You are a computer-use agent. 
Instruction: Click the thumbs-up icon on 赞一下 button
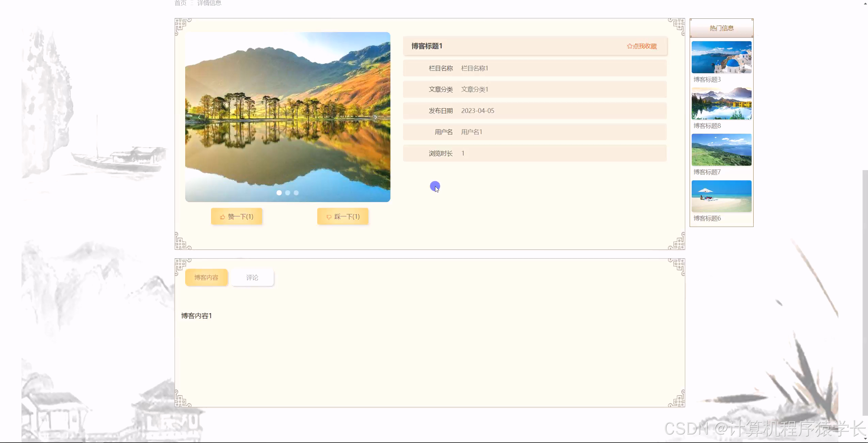(x=223, y=216)
